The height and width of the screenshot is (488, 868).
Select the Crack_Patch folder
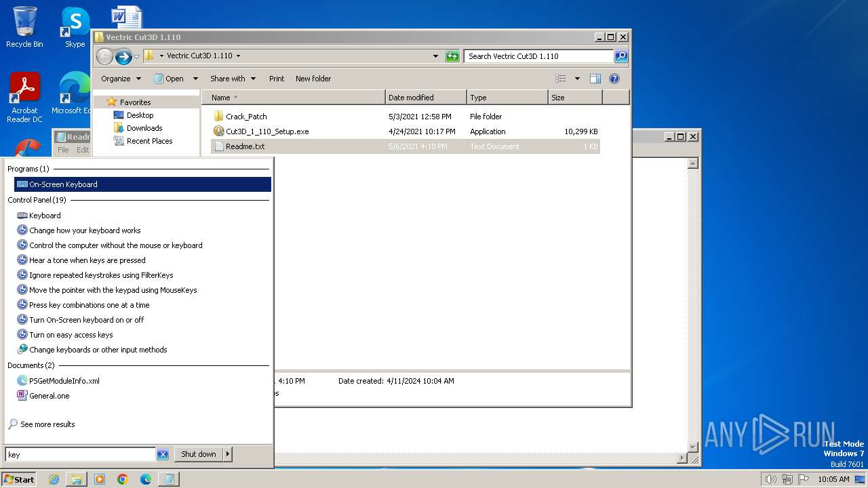(x=406, y=117)
